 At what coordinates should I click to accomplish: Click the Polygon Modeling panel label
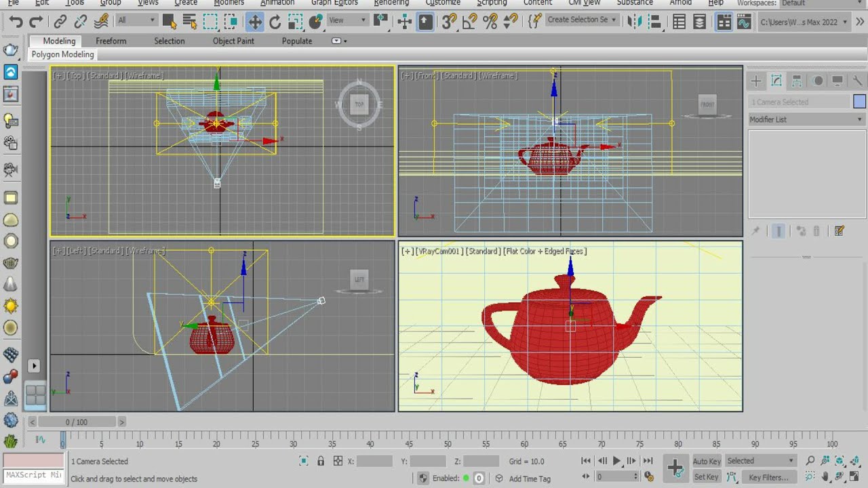(62, 54)
